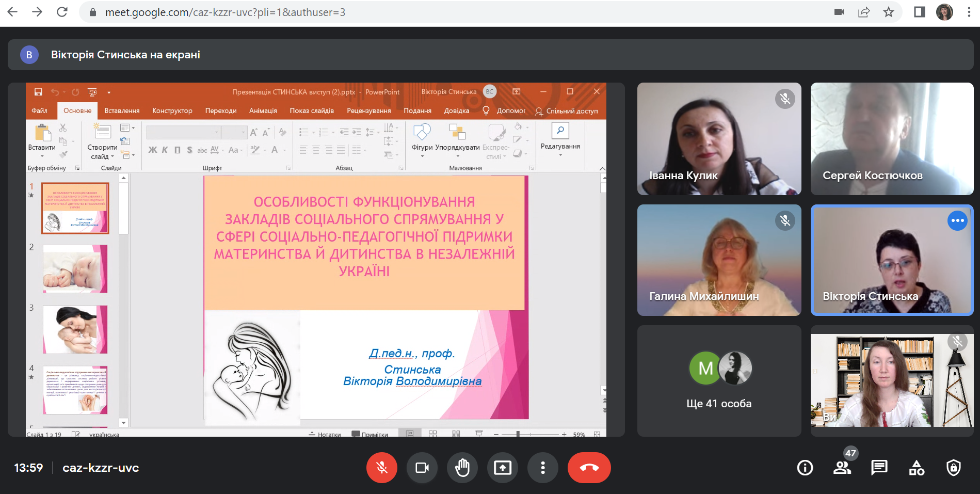Unmute the microphone in the call bar
Screen dimensions: 980x494
pos(381,468)
